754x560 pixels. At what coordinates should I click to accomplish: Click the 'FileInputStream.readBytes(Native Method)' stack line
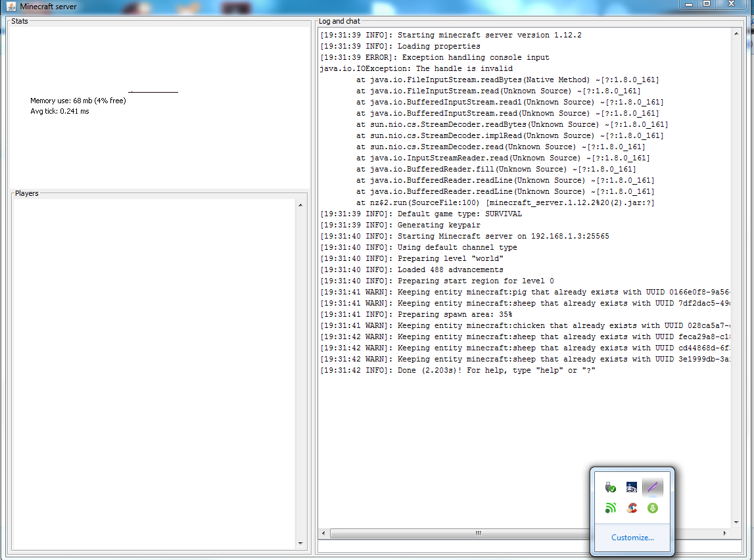pos(507,80)
